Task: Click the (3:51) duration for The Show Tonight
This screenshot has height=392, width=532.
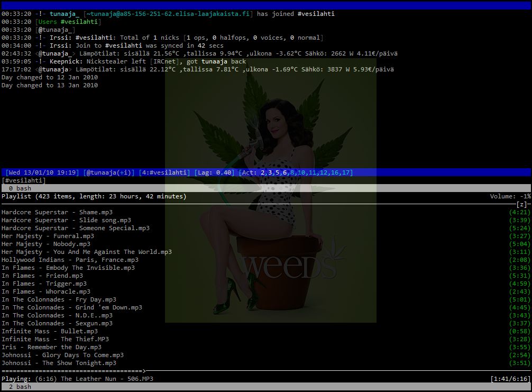Action: (519, 363)
